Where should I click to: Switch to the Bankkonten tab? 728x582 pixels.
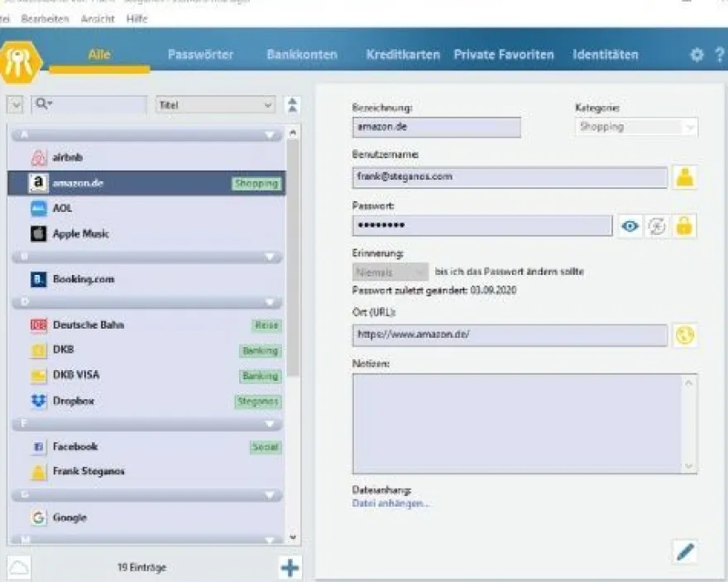[302, 55]
